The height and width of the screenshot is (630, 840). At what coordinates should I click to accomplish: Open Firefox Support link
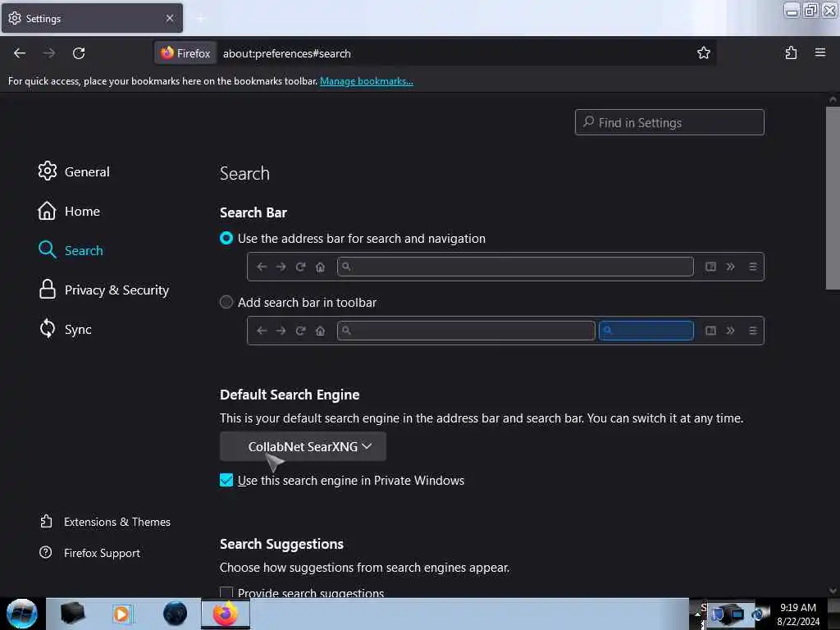click(x=90, y=552)
